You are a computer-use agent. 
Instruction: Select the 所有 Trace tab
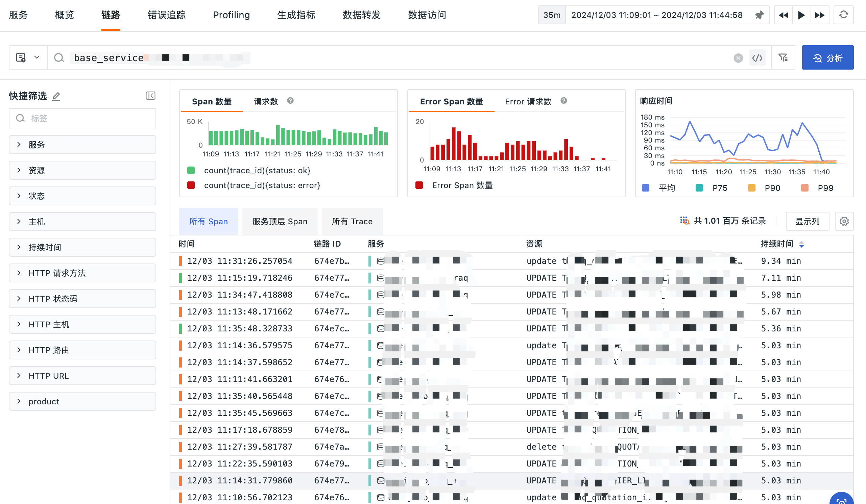(x=352, y=222)
